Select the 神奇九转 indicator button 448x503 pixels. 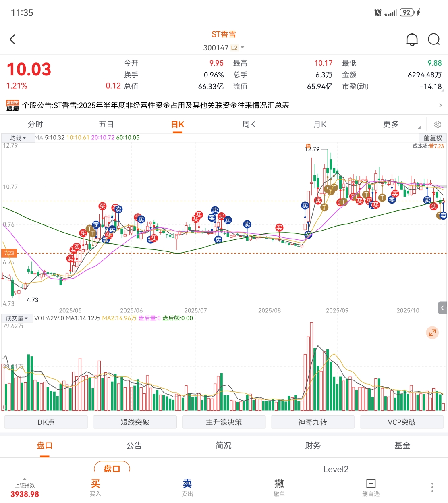(313, 422)
